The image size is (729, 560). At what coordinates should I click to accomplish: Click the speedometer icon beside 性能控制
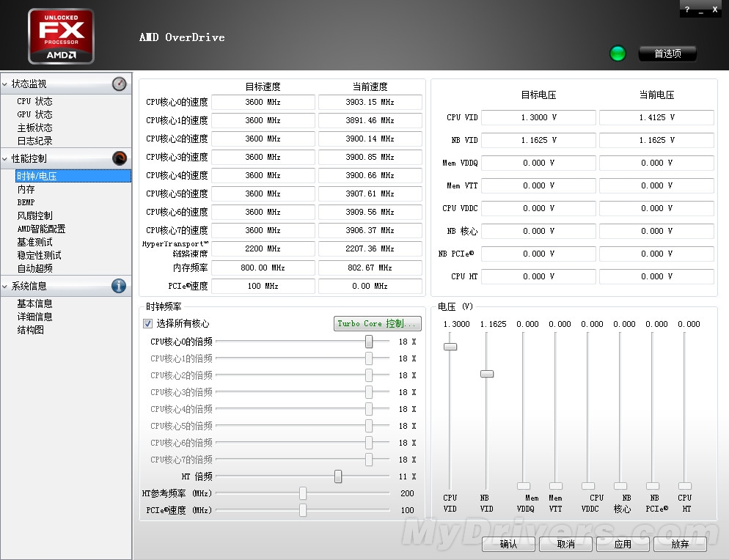click(x=119, y=158)
